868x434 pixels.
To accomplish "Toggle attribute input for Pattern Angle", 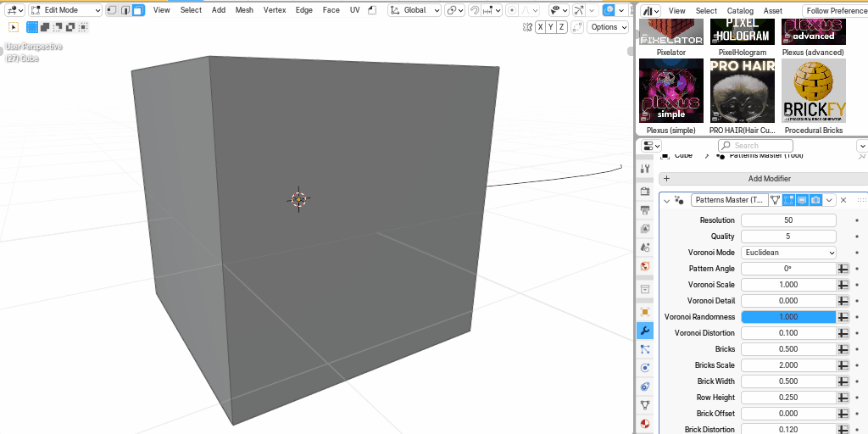I will click(x=843, y=269).
